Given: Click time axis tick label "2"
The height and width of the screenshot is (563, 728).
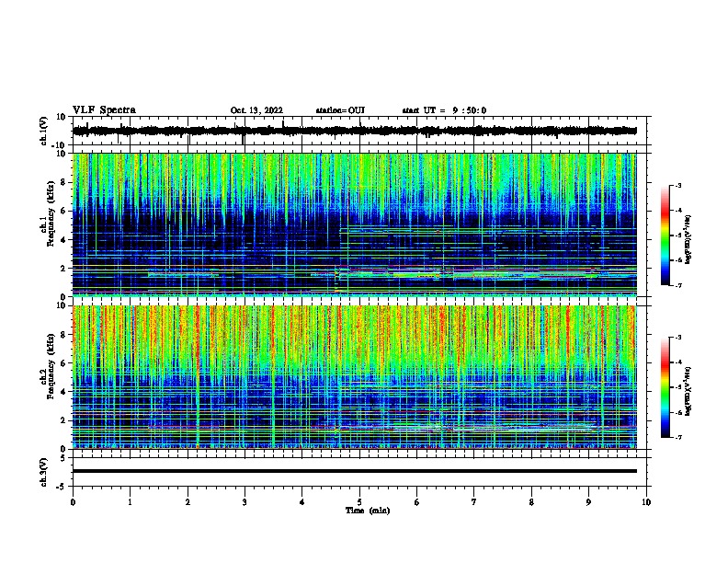Looking at the screenshot, I should click(188, 502).
